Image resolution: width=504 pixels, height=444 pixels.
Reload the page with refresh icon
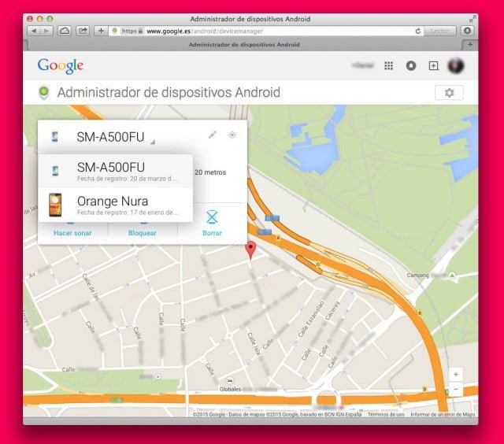418,31
